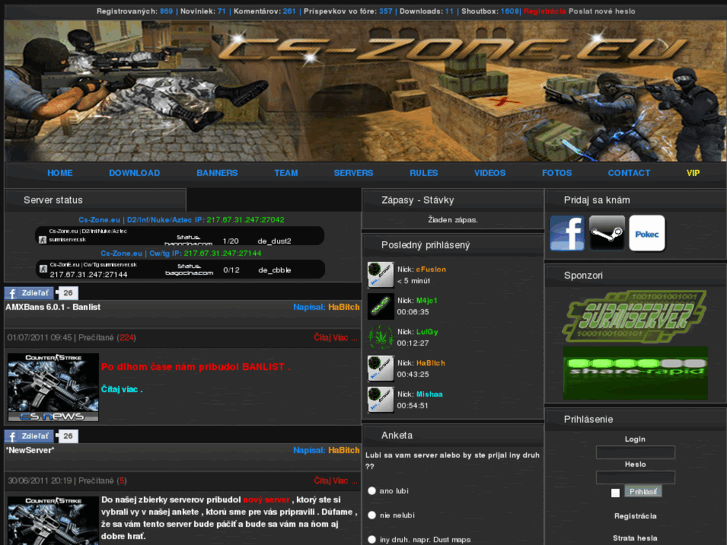Click 'Poslat nové heslo' link
Viewport: 727px width, 545px height.
tap(602, 11)
